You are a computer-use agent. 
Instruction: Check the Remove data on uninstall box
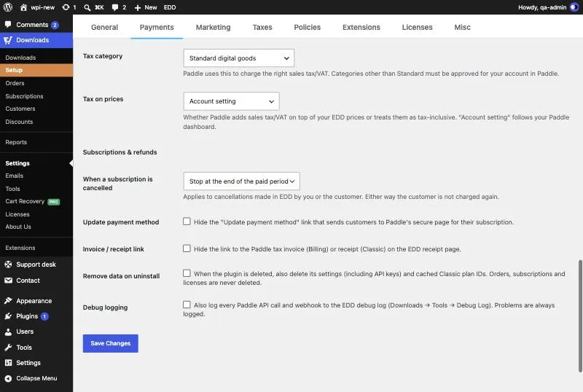point(187,273)
